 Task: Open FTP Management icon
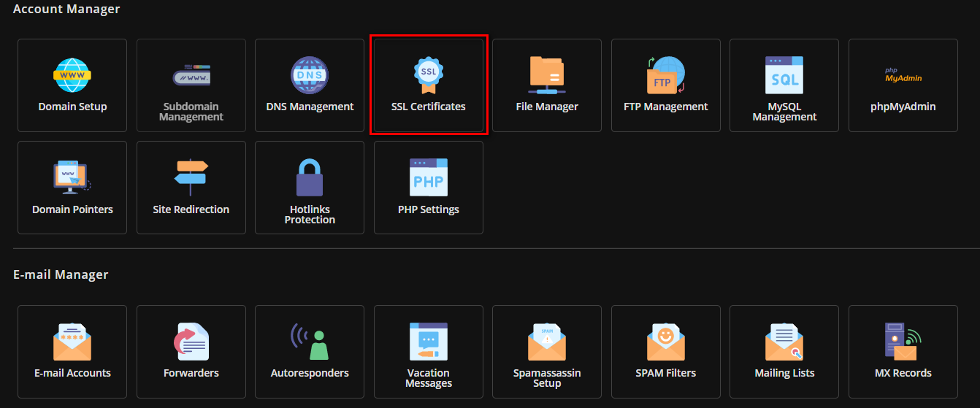click(666, 74)
